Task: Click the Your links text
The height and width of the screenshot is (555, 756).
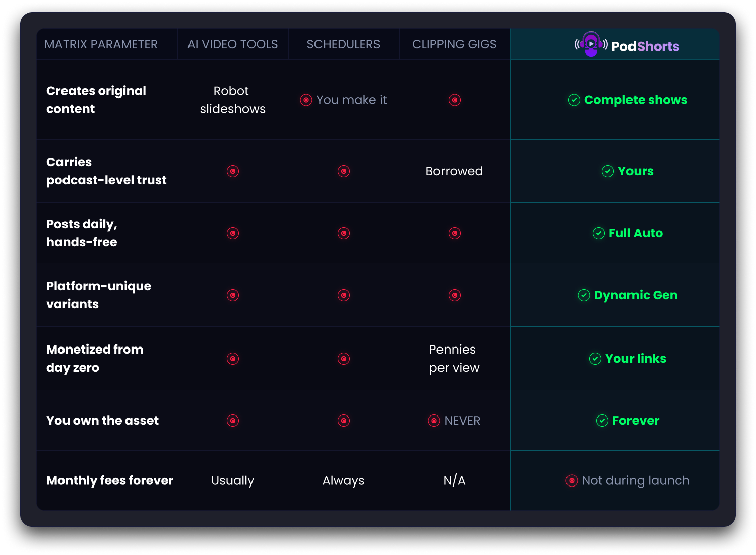Action: [x=636, y=359]
